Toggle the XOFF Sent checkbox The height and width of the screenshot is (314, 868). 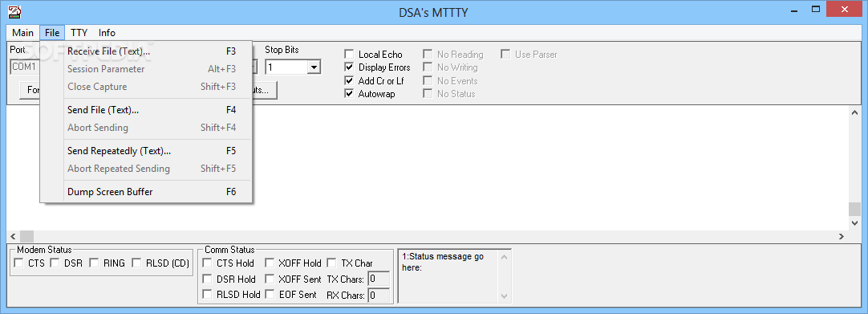coord(270,279)
